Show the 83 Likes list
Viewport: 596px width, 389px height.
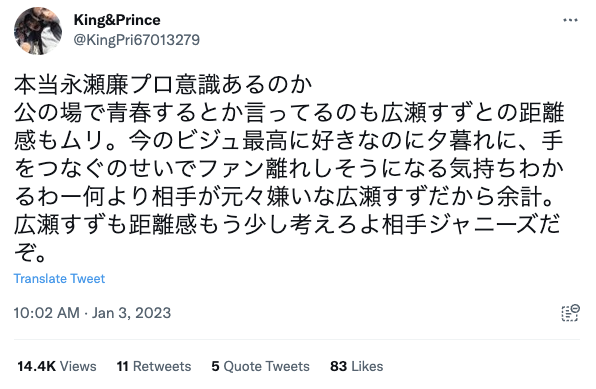(x=357, y=366)
